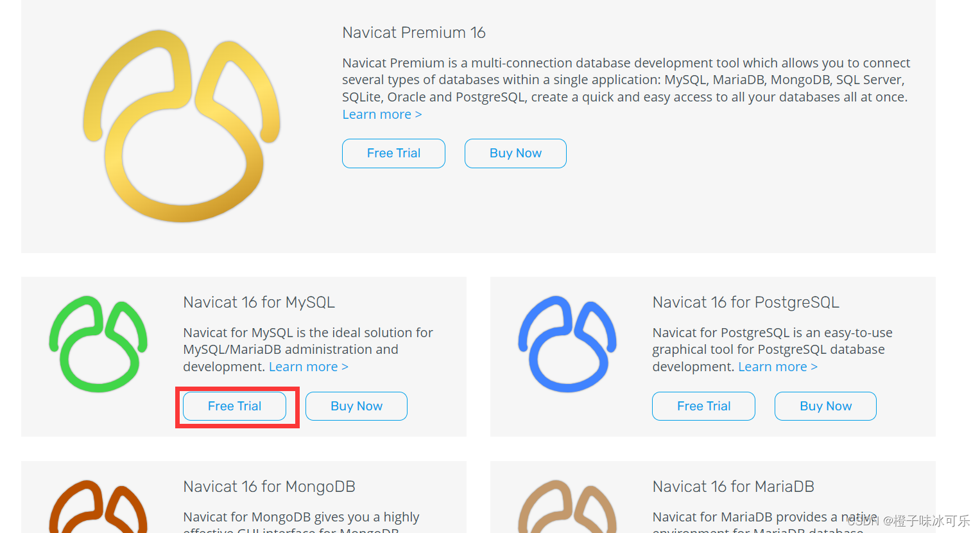Open Learn more for Navicat Premium 16
This screenshot has height=533, width=980.
(x=382, y=114)
